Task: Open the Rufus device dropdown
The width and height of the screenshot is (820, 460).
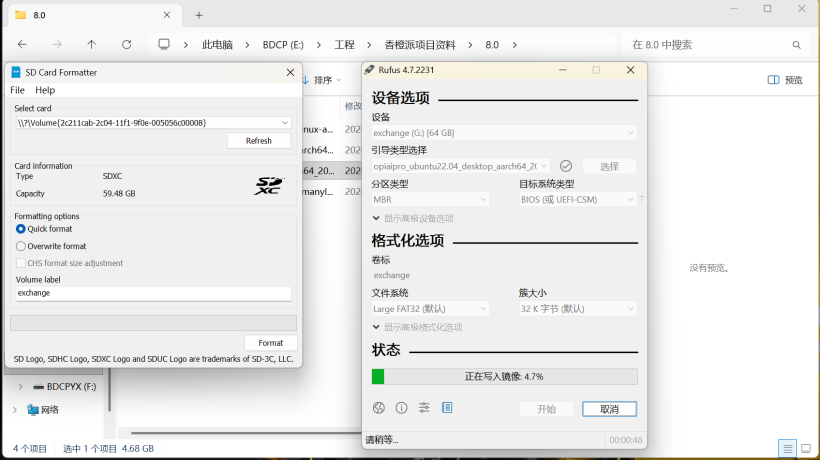Action: 504,133
